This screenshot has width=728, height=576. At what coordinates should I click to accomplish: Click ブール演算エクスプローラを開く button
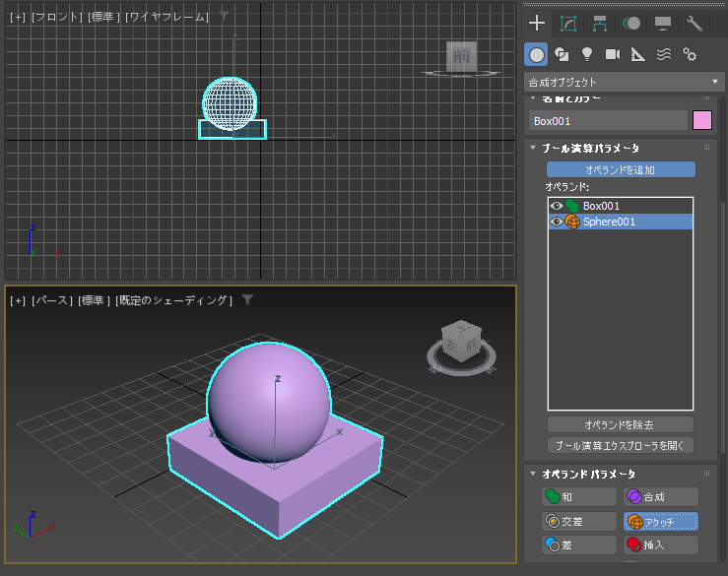621,446
